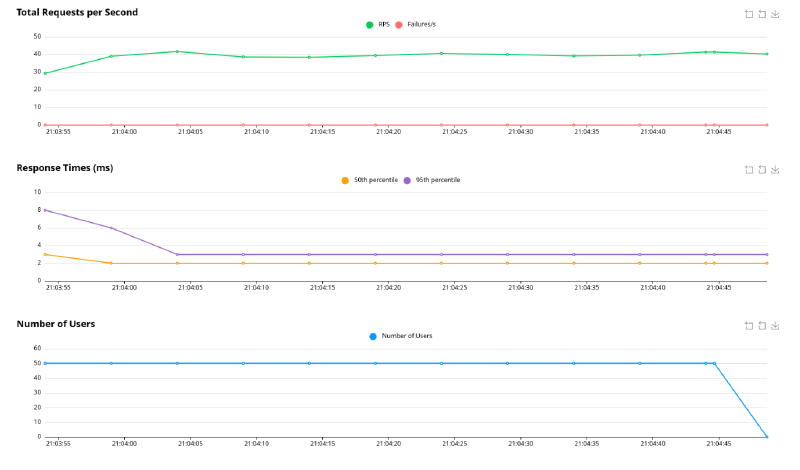
Task: Click the purple 95th percentile legend dot
Action: click(x=407, y=180)
